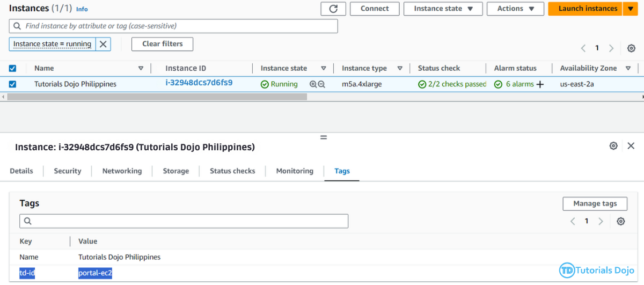Sort by Instance state column arrow
The height and width of the screenshot is (285, 644).
324,68
